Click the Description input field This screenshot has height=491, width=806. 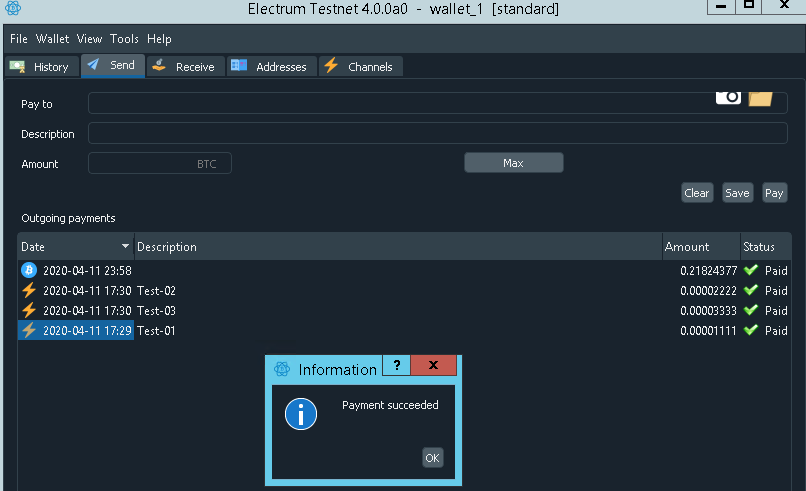click(437, 133)
